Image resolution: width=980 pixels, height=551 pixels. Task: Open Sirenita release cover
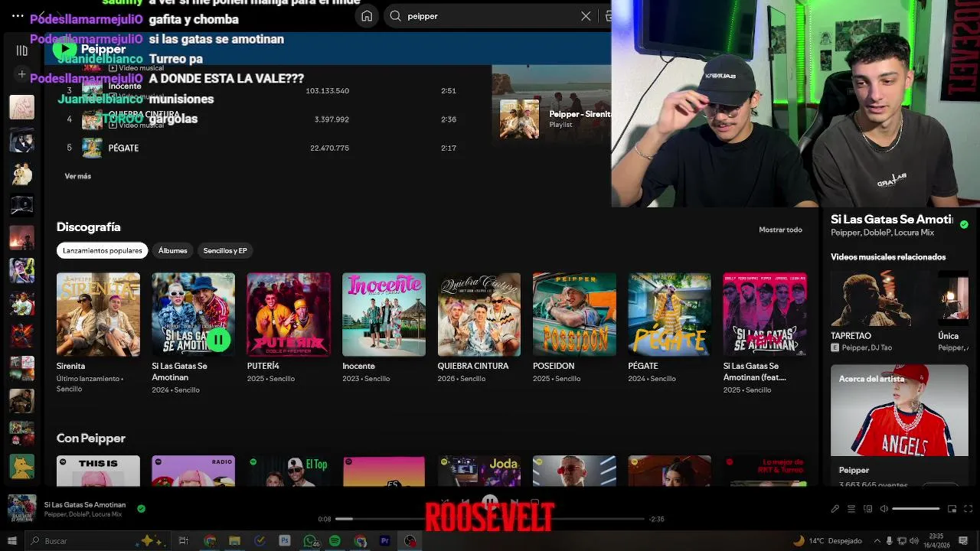98,315
